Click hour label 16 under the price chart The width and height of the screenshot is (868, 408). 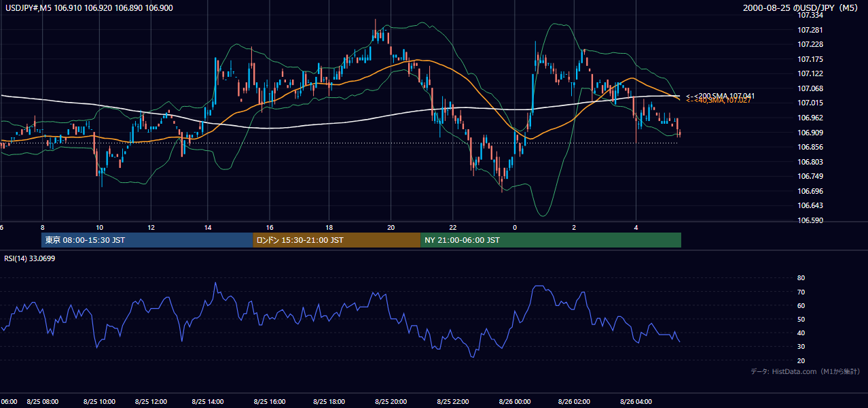[x=270, y=227]
